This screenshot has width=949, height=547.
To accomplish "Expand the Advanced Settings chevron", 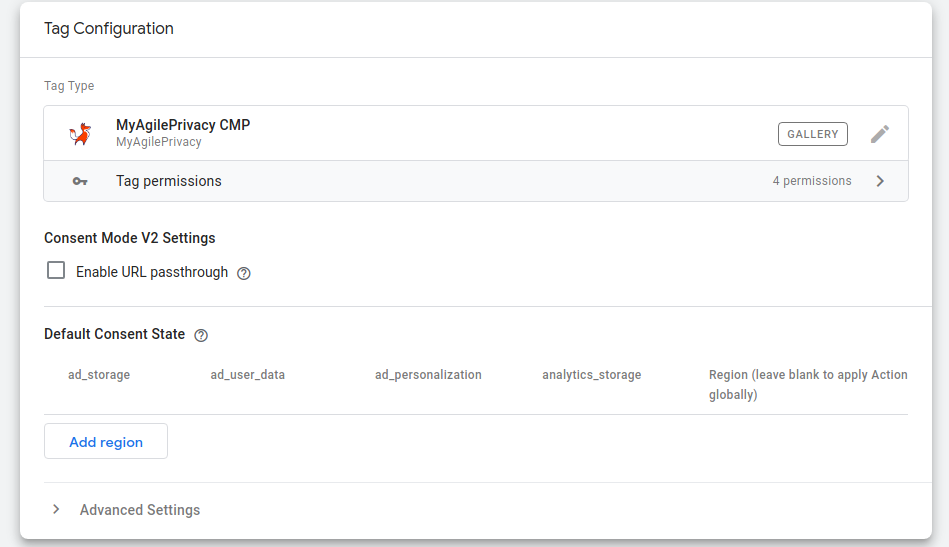I will click(56, 509).
